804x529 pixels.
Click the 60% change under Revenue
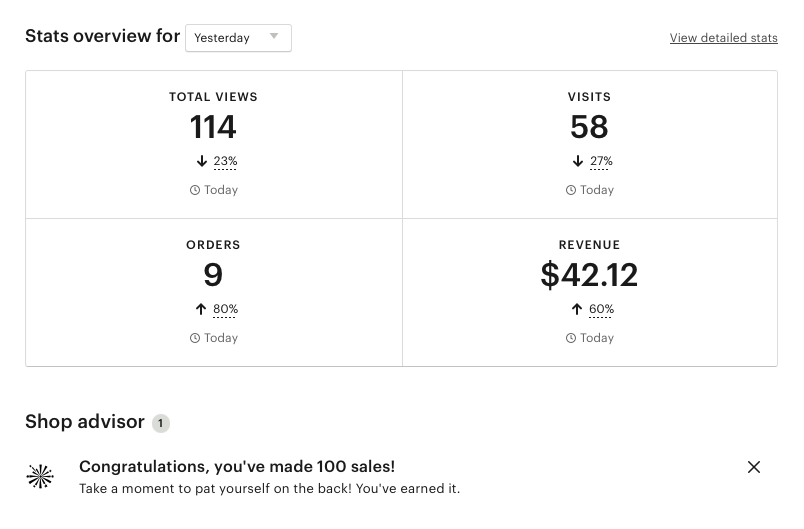[601, 309]
